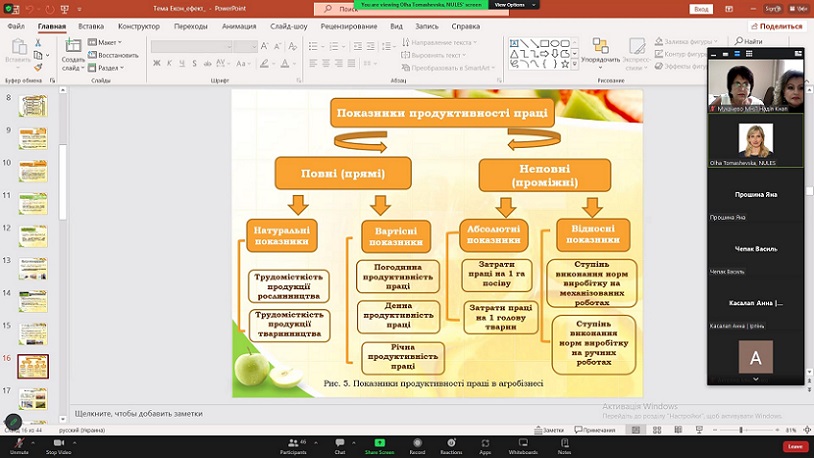Image resolution: width=814 pixels, height=458 pixels.
Task: Click notes area Щелкните, чтобы добавить заметки
Action: (139, 413)
